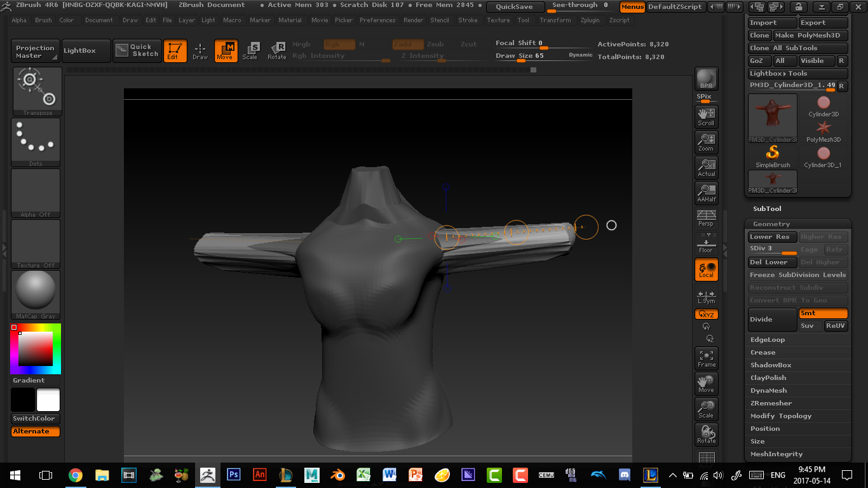
Task: Select the PolyMesh3D star tool
Action: [x=824, y=132]
